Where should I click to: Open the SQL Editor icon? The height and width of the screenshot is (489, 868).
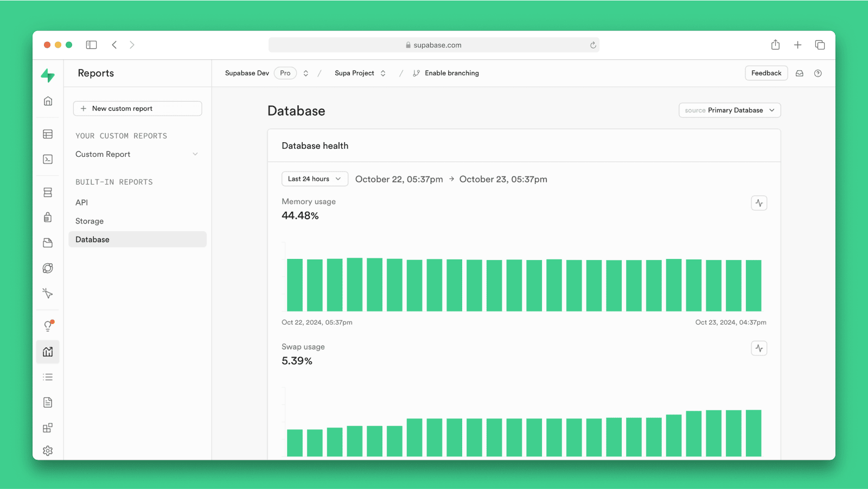tap(48, 159)
